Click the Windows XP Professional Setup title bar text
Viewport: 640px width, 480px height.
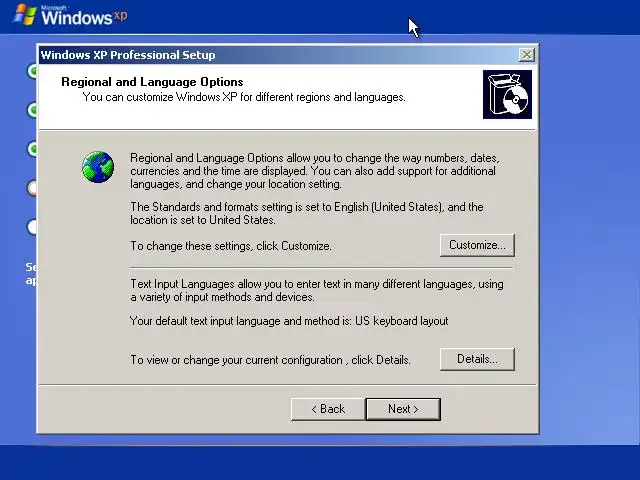pos(128,55)
